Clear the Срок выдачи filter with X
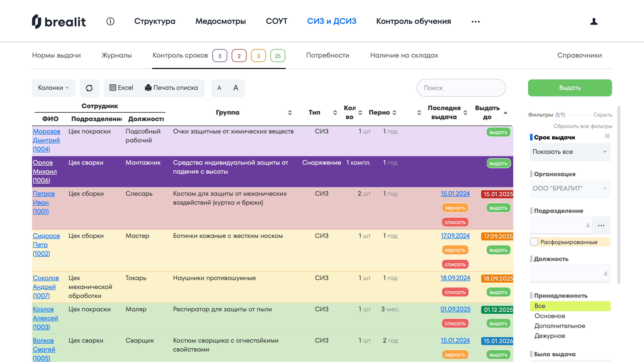Image resolution: width=644 pixels, height=362 pixels. point(607,136)
